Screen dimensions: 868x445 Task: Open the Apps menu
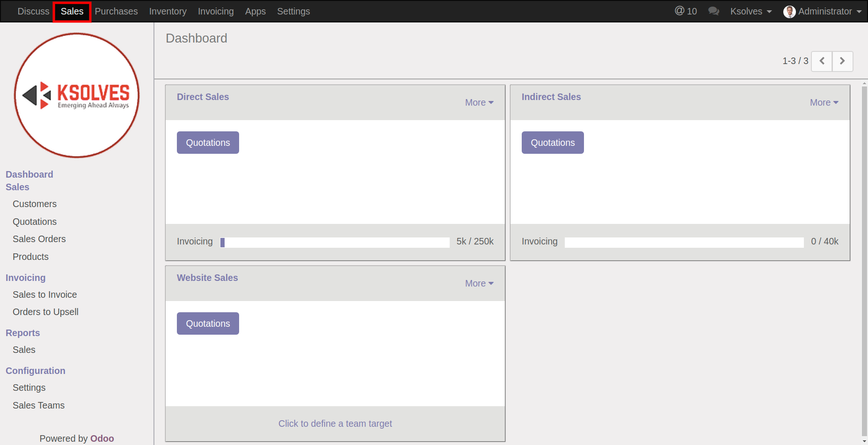[255, 11]
